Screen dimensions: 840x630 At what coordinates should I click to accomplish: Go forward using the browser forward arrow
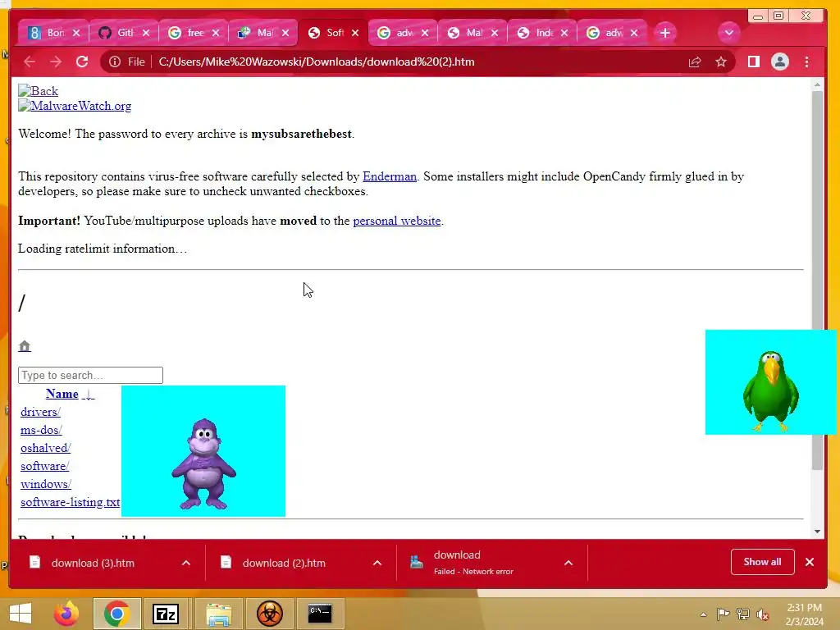click(x=56, y=62)
